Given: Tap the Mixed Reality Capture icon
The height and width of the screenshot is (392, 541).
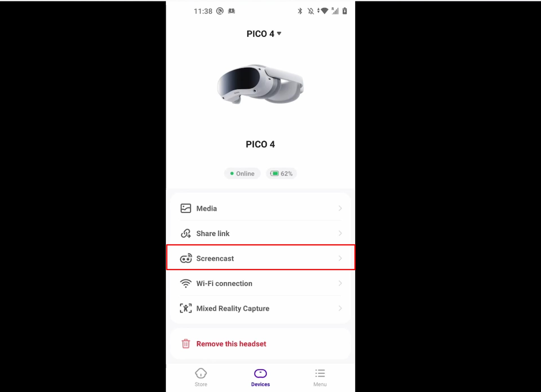Looking at the screenshot, I should [x=186, y=308].
